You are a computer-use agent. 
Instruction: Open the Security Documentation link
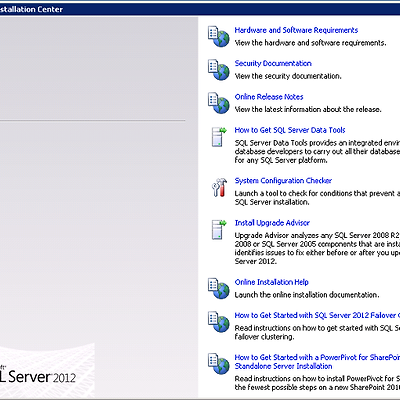(273, 63)
